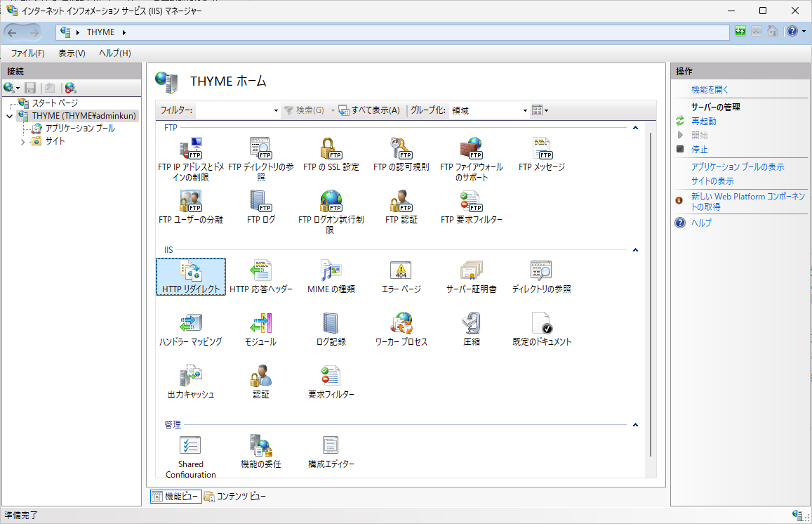
Task: Open FTP メッセージ feature
Action: [x=542, y=155]
